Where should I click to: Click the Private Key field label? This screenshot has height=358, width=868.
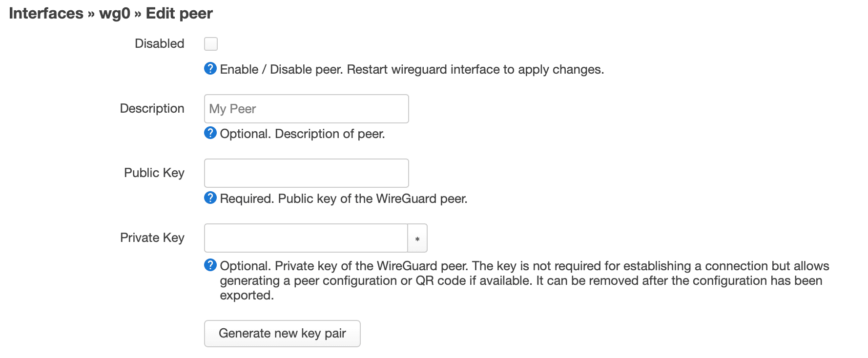152,238
